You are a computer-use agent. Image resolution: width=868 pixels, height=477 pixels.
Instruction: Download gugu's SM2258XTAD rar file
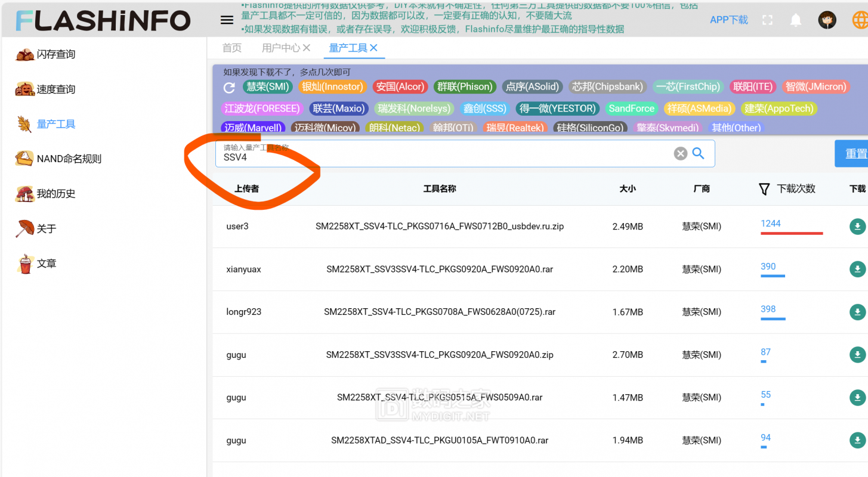click(857, 441)
